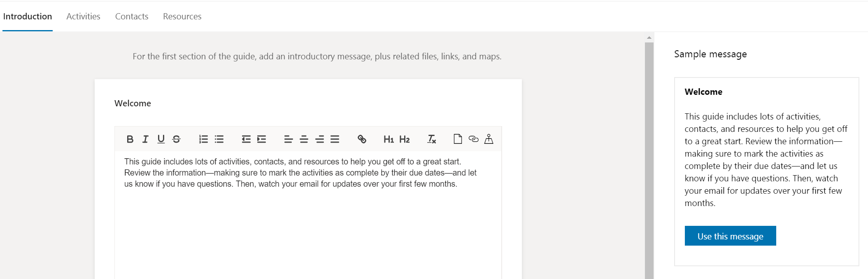The image size is (868, 279).
Task: Click the Use this message button
Action: pos(730,236)
